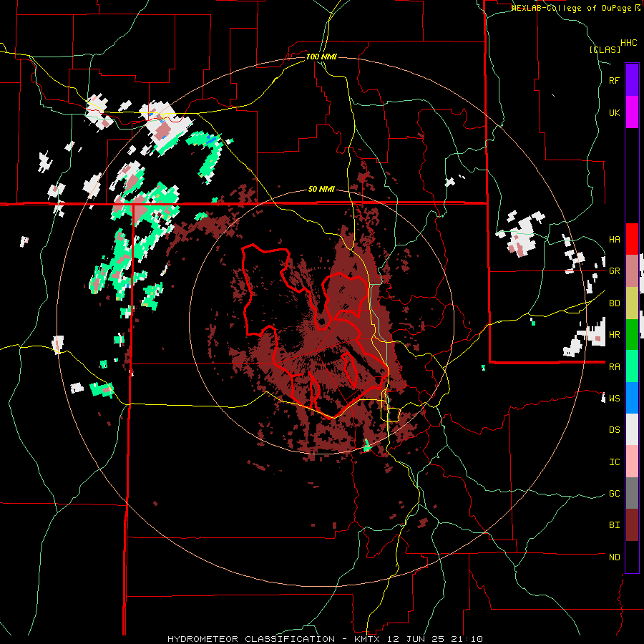The height and width of the screenshot is (644, 644).
Task: Click the 'GR' legend label
Action: [x=614, y=271]
